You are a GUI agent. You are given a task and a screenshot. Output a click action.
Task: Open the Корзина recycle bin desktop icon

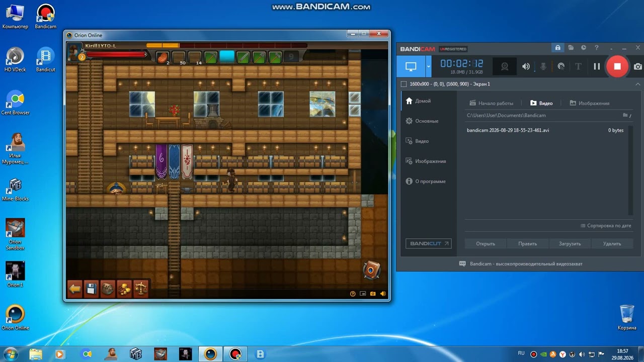click(x=627, y=317)
